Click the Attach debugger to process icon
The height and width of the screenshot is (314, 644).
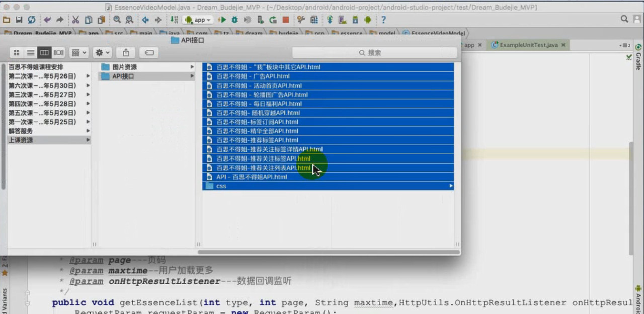click(260, 20)
